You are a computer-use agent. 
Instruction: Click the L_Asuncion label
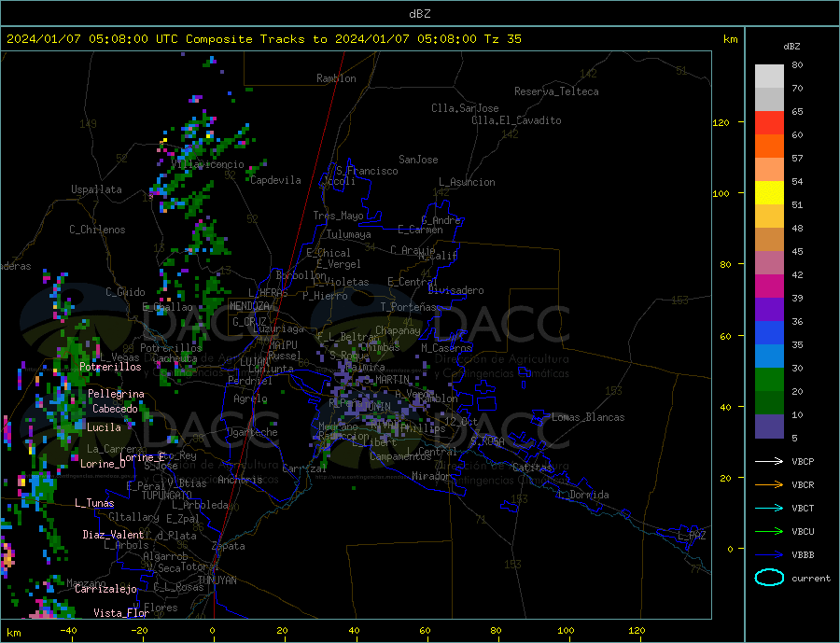(467, 182)
